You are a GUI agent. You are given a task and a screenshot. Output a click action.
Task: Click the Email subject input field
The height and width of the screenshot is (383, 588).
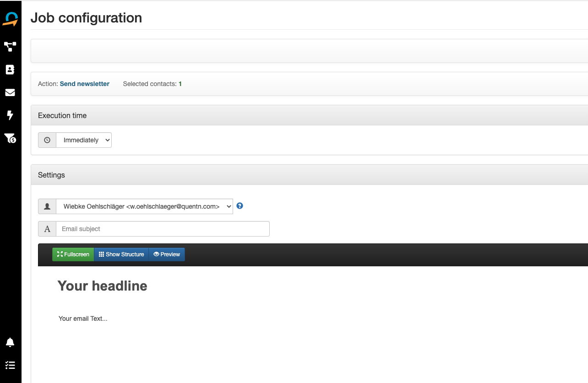[163, 229]
